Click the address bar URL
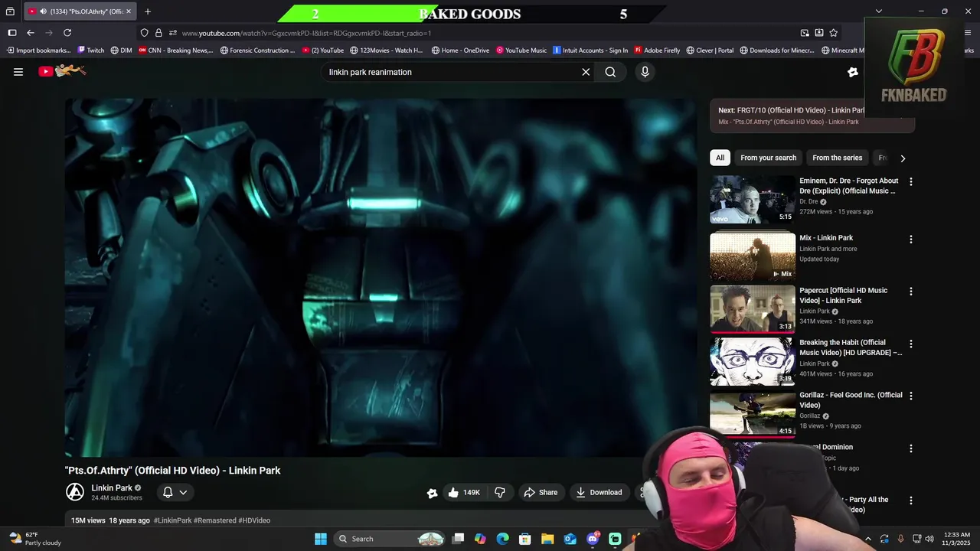 306,33
